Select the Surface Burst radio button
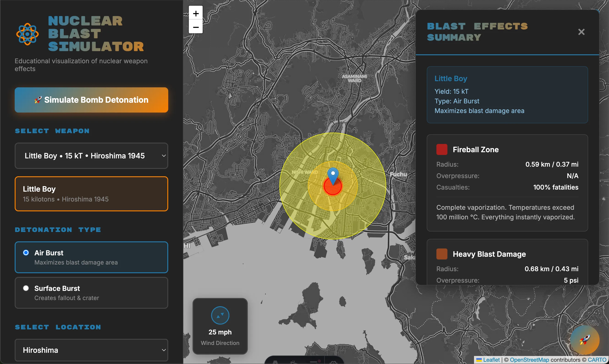 (x=26, y=288)
